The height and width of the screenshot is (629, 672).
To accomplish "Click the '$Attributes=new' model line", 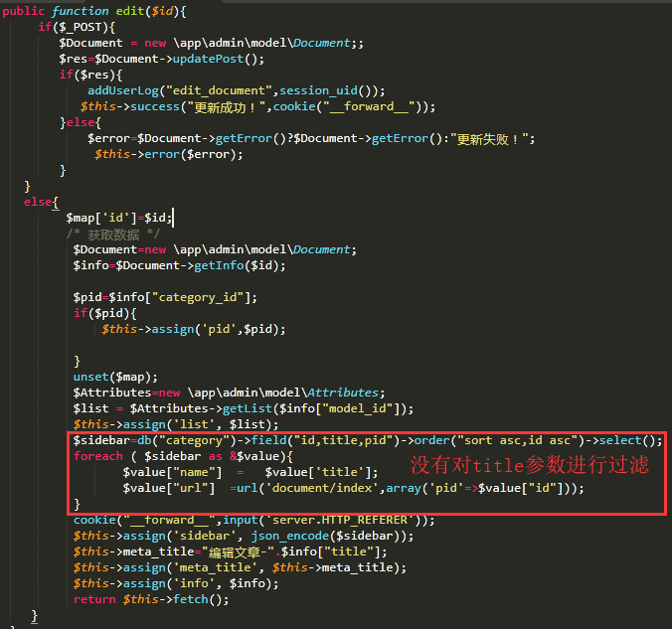I will (x=229, y=393).
